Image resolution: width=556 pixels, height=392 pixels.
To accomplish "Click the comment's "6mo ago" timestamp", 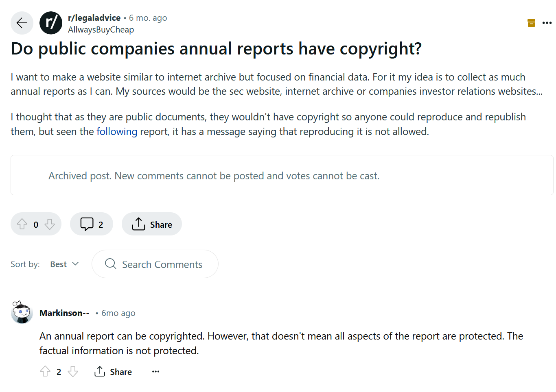I will pyautogui.click(x=118, y=313).
